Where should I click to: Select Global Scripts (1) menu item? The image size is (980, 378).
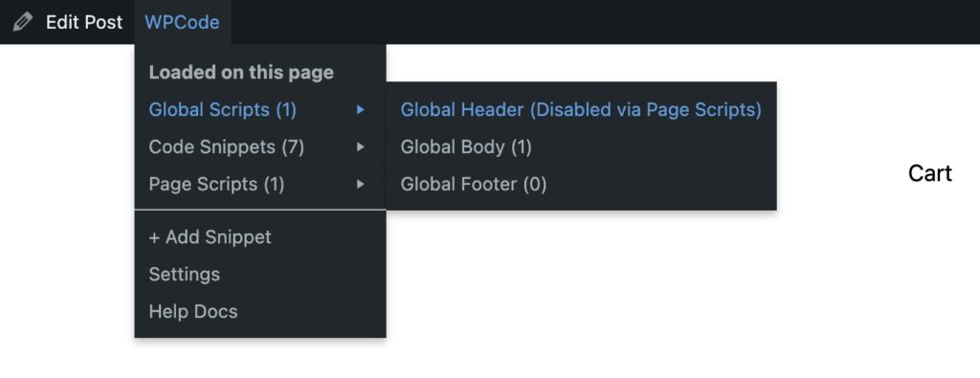(260, 110)
